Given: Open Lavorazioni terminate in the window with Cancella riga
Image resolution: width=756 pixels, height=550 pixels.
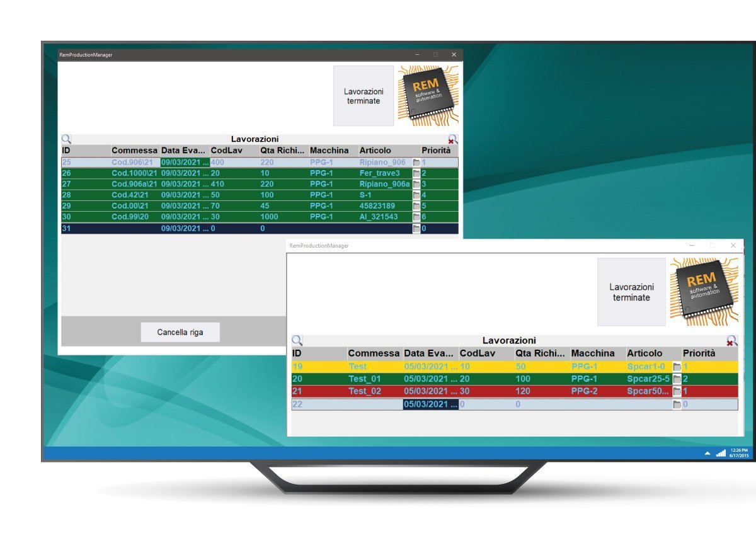Looking at the screenshot, I should coord(364,96).
